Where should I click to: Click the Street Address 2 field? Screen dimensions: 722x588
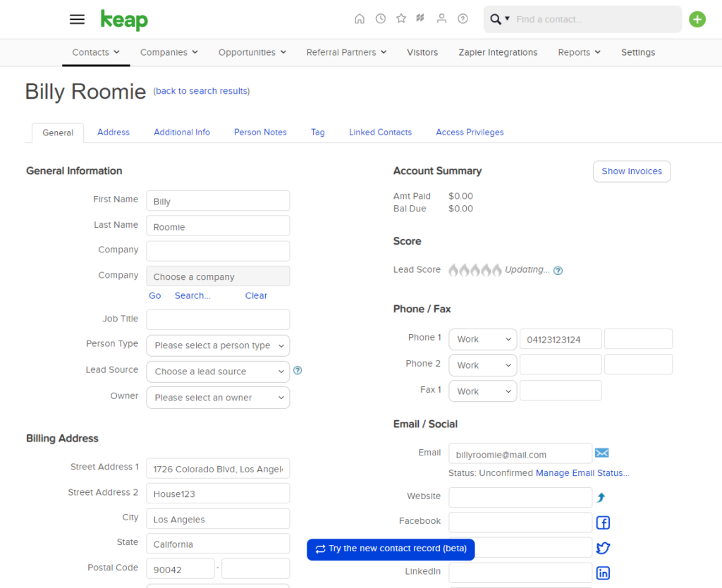tap(218, 494)
